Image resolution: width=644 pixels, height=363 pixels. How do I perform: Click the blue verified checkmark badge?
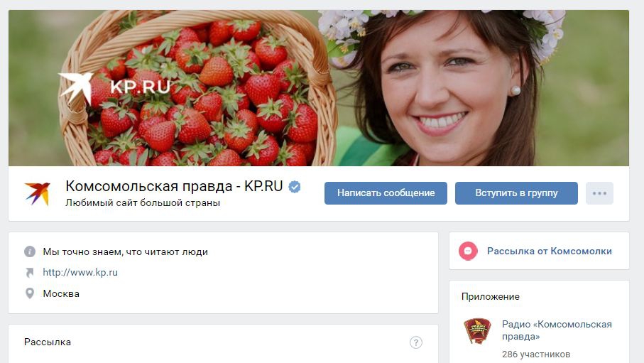pyautogui.click(x=295, y=187)
